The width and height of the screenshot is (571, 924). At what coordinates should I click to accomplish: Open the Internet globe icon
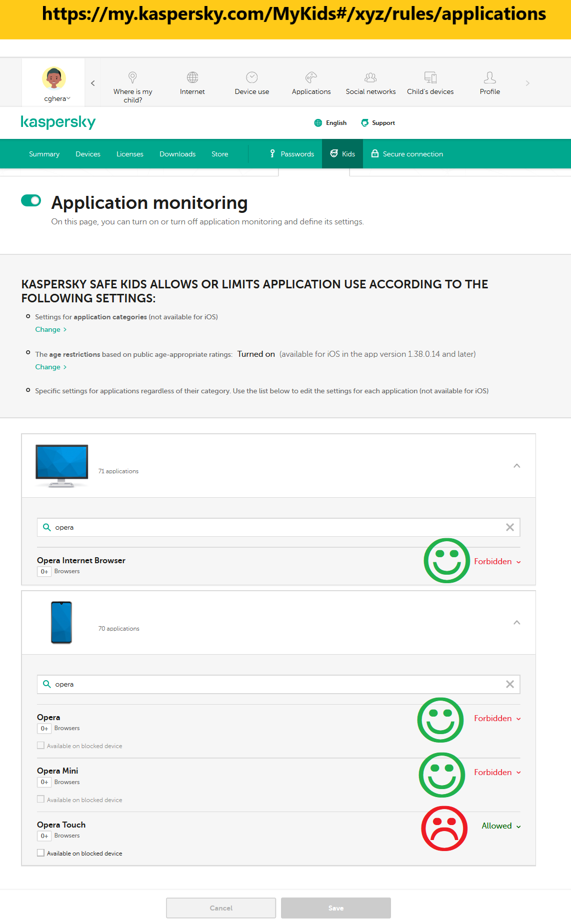(192, 77)
